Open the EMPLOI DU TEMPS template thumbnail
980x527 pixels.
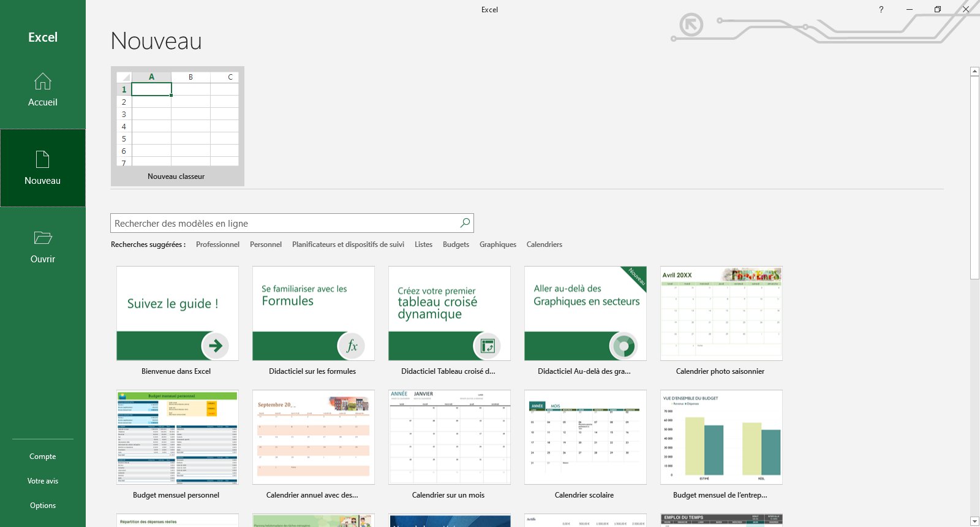pyautogui.click(x=722, y=520)
